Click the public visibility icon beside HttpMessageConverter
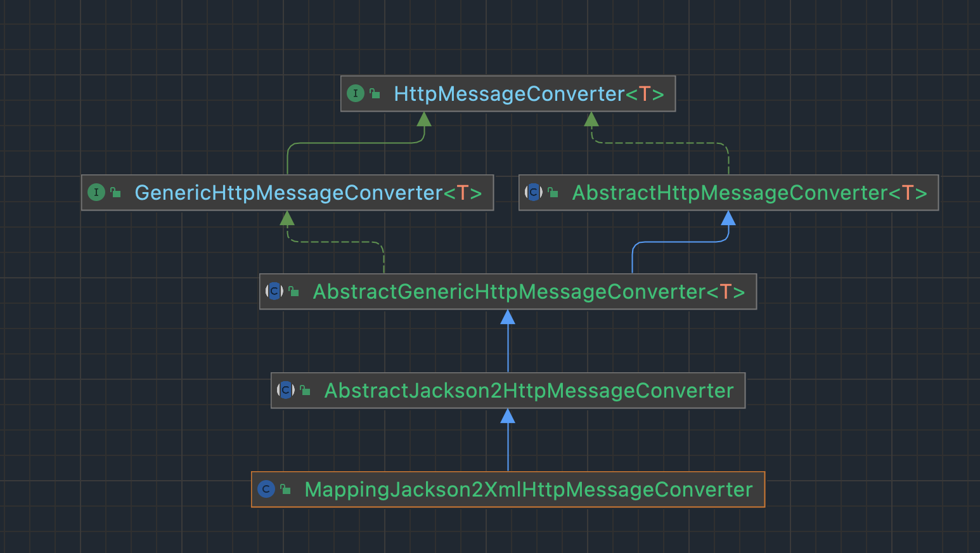This screenshot has height=553, width=980. (x=375, y=94)
